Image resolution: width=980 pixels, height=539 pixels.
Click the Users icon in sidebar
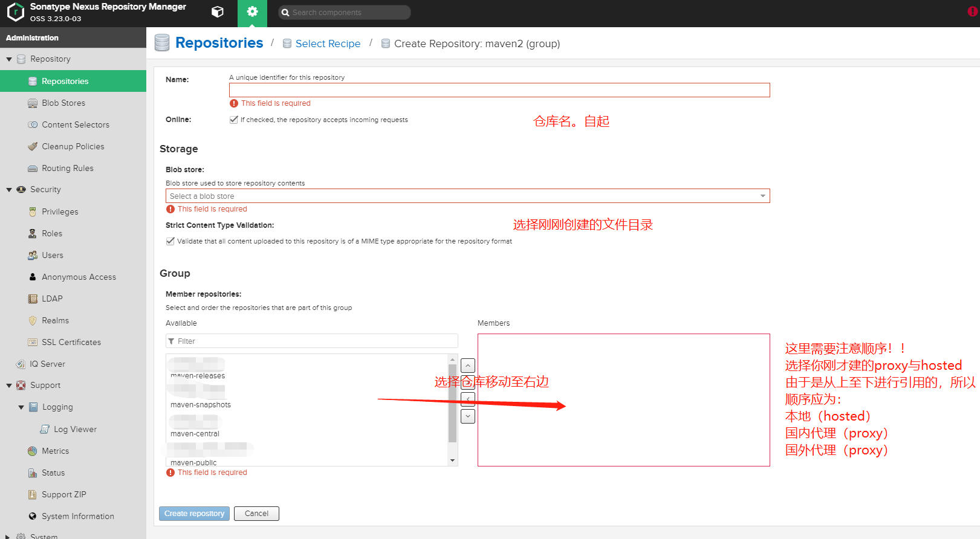(33, 256)
